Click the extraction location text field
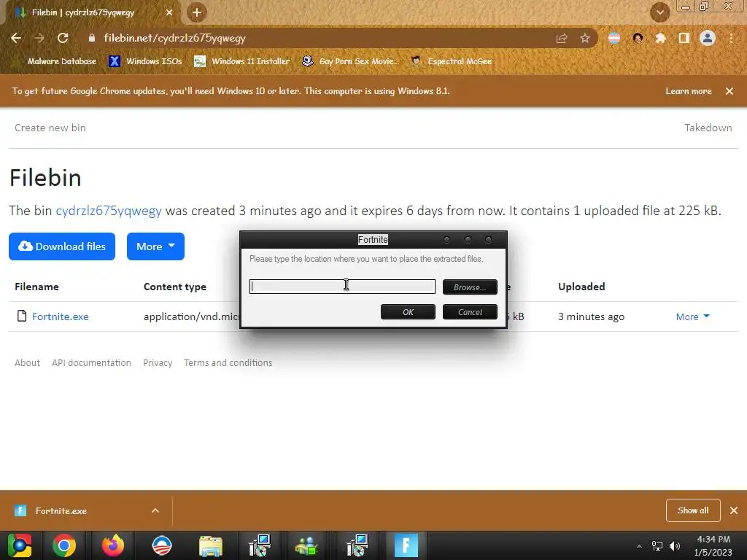This screenshot has height=560, width=747. [x=342, y=286]
